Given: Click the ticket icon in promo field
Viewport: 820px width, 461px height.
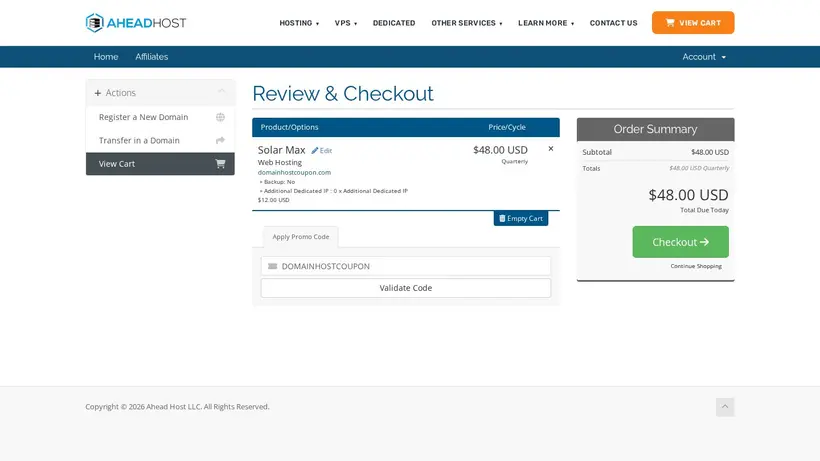Looking at the screenshot, I should coord(272,266).
